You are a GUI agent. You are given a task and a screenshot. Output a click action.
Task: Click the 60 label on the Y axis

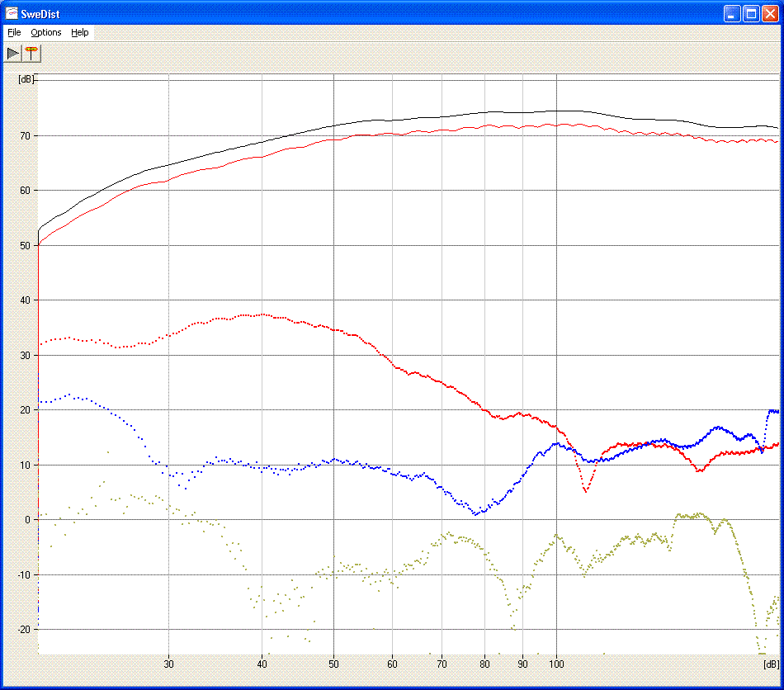point(25,191)
